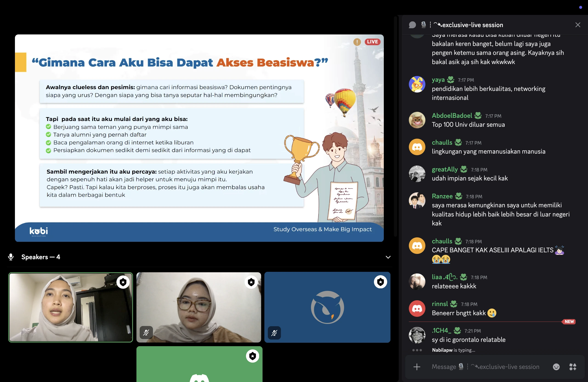
Task: Open the emoji picker in the message bar
Action: [556, 367]
